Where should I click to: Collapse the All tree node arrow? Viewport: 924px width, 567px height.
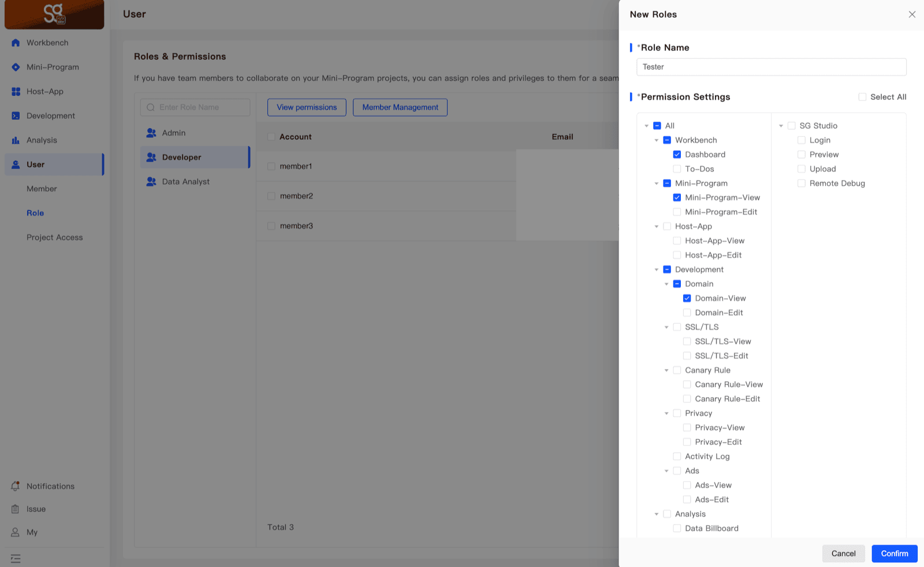click(647, 126)
